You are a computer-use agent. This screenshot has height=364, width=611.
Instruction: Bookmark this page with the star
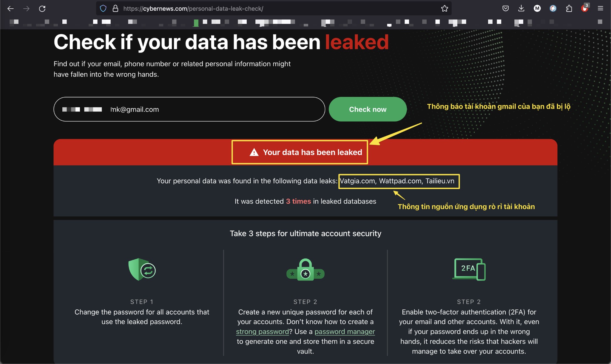tap(445, 9)
